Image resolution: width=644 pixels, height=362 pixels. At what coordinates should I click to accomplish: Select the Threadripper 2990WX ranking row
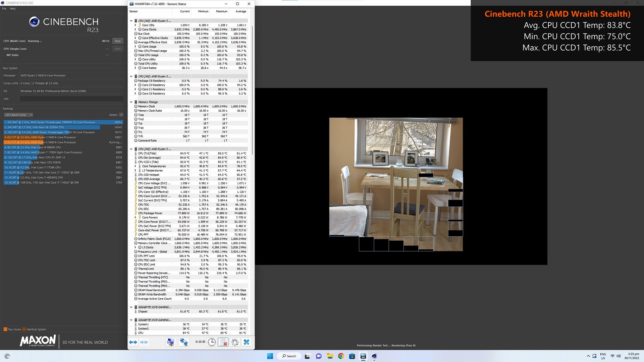tap(63, 122)
